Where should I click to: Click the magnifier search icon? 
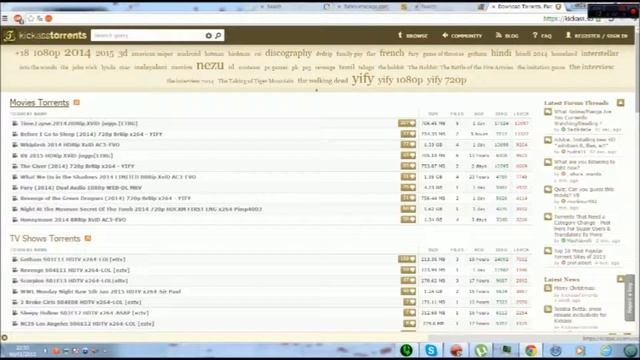pyautogui.click(x=218, y=36)
